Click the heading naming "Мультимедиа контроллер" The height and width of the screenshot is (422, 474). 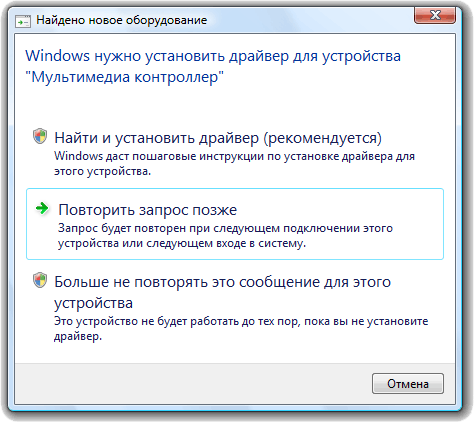(x=213, y=66)
